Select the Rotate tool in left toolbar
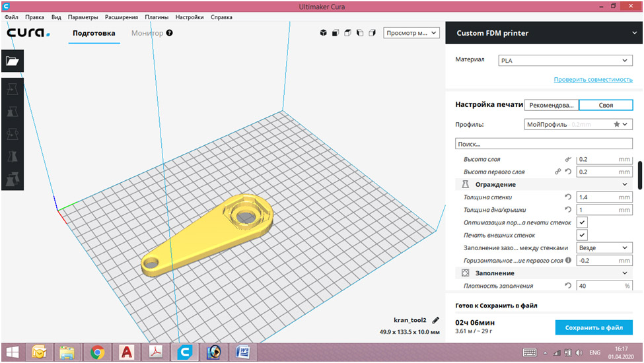 click(13, 134)
